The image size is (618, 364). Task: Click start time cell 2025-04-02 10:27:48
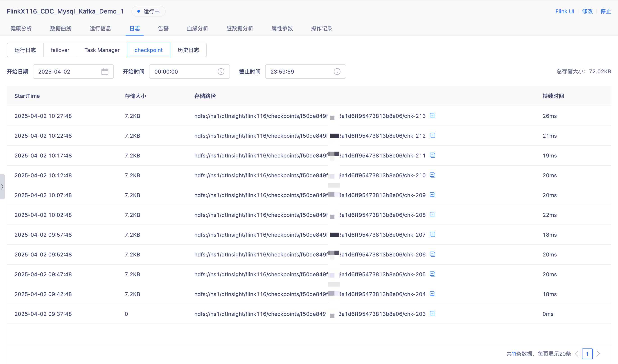(43, 116)
